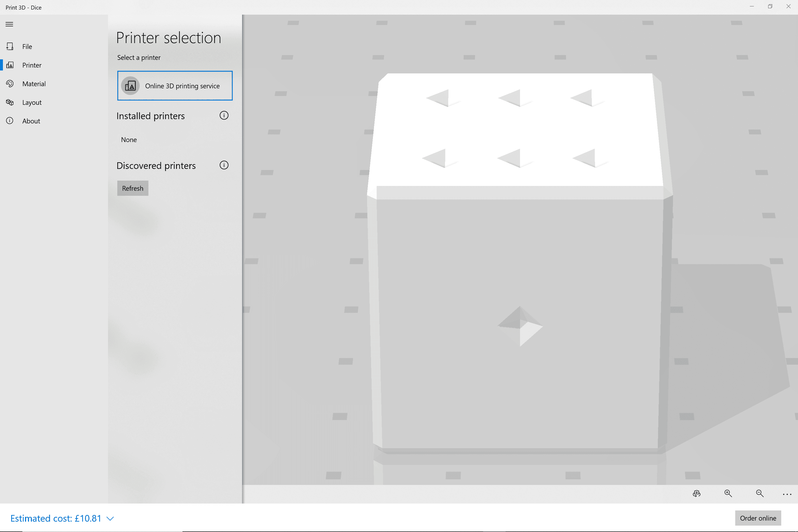Click the Order online button

click(758, 518)
